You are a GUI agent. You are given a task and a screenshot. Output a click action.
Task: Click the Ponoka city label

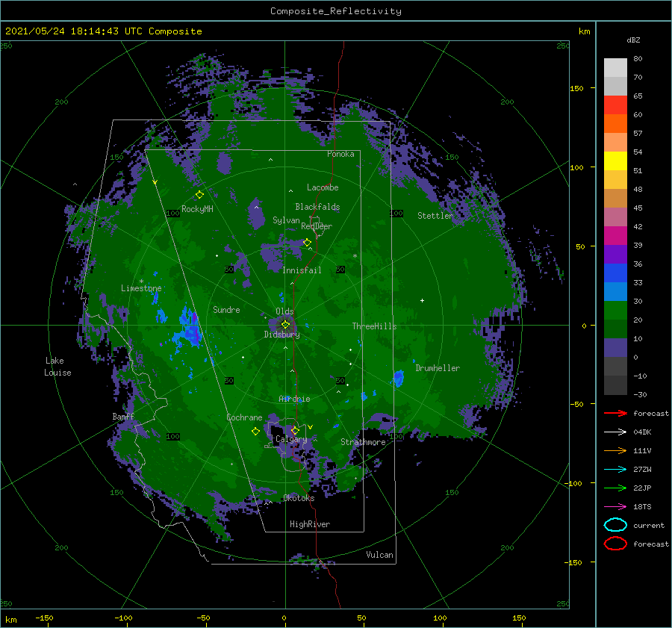tap(340, 154)
